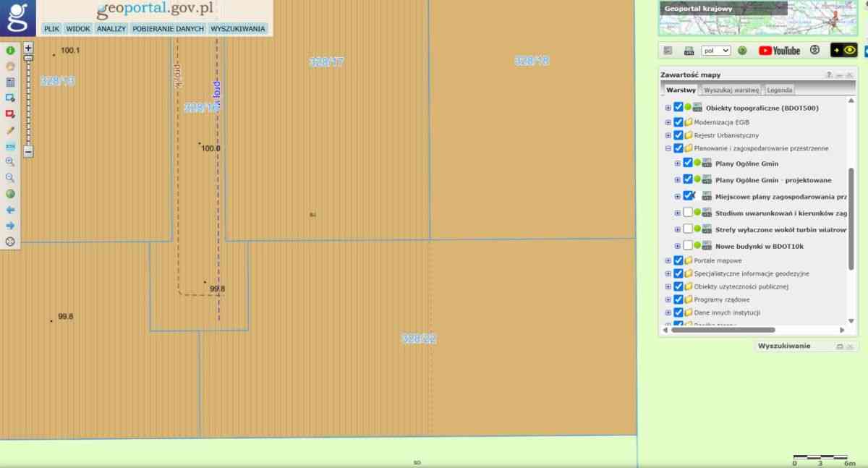Switch to Wyszukaj warstwę tab
Screen dimensions: 868x468
pyautogui.click(x=731, y=90)
